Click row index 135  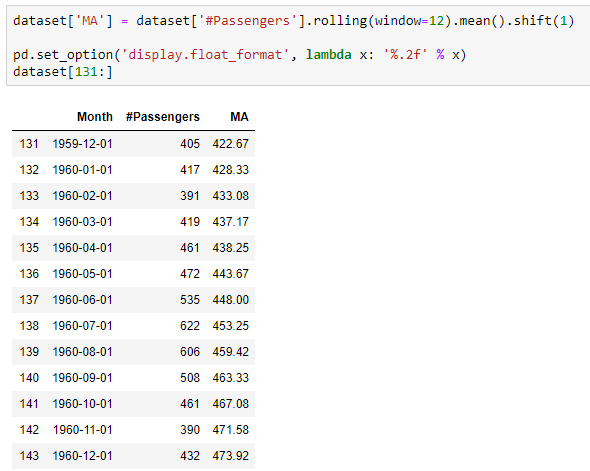click(29, 248)
